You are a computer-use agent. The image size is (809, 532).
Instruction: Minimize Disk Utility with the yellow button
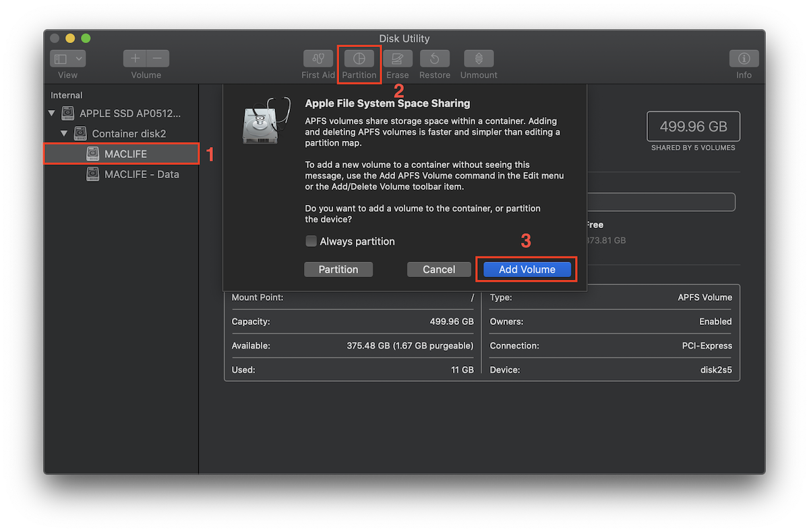click(69, 38)
